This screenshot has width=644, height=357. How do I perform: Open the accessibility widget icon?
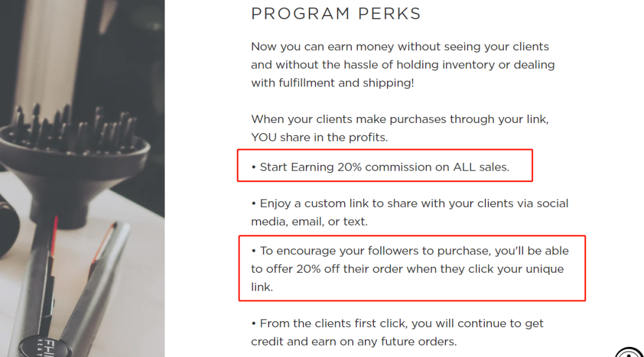[630, 352]
